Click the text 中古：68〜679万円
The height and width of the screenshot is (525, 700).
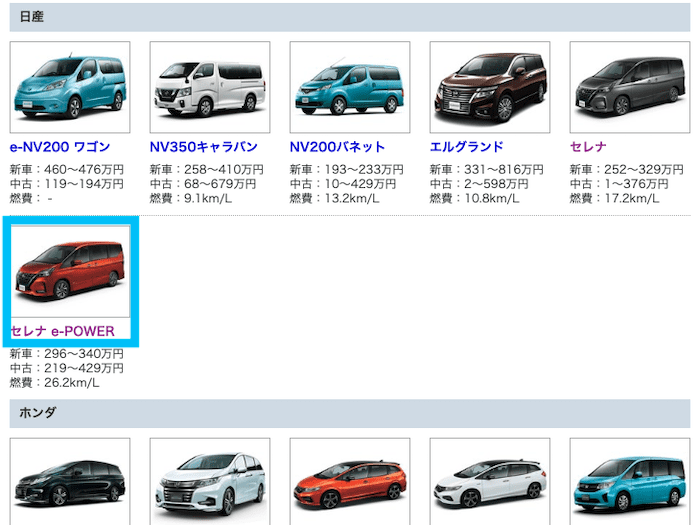point(203,184)
